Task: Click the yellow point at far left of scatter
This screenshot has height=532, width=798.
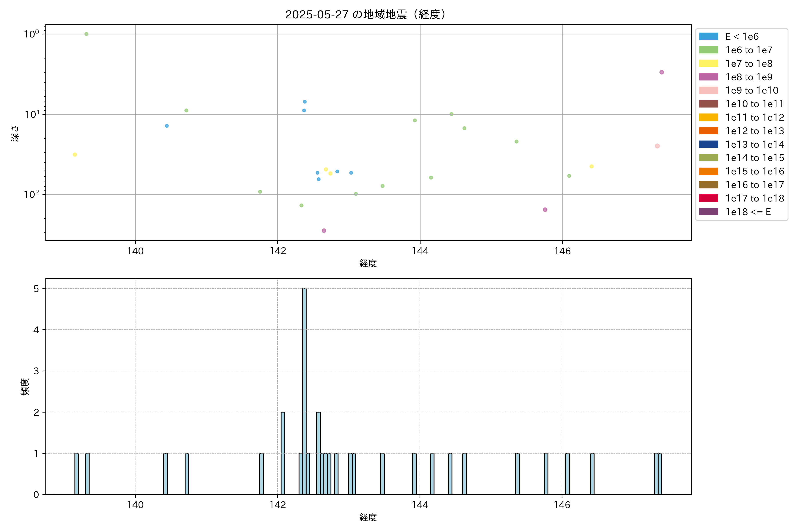Action: pyautogui.click(x=75, y=155)
